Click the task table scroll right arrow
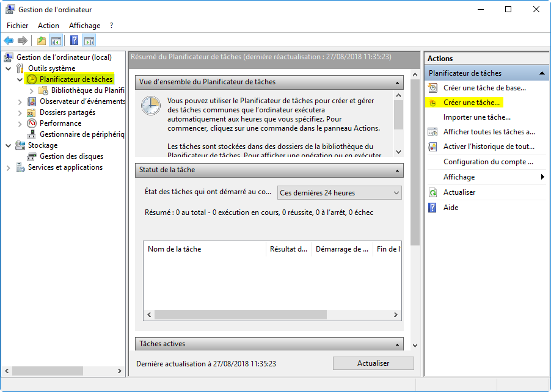The image size is (551, 392). coord(396,314)
